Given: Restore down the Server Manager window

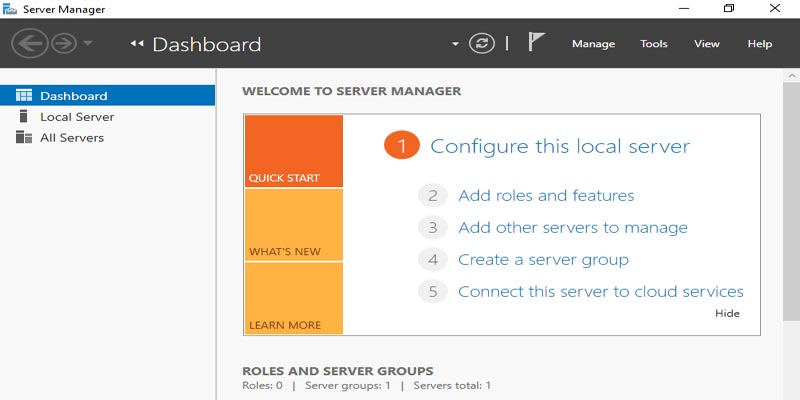Looking at the screenshot, I should pyautogui.click(x=729, y=9).
